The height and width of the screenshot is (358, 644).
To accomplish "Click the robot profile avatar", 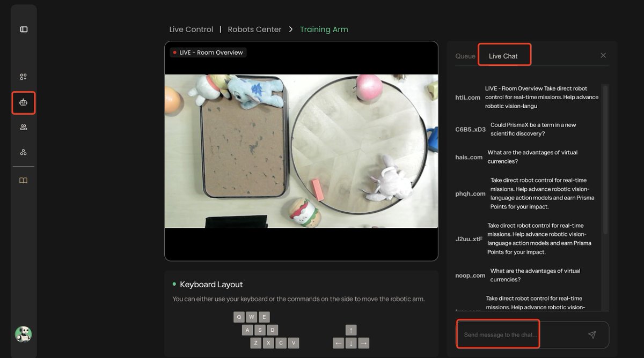I will point(24,334).
